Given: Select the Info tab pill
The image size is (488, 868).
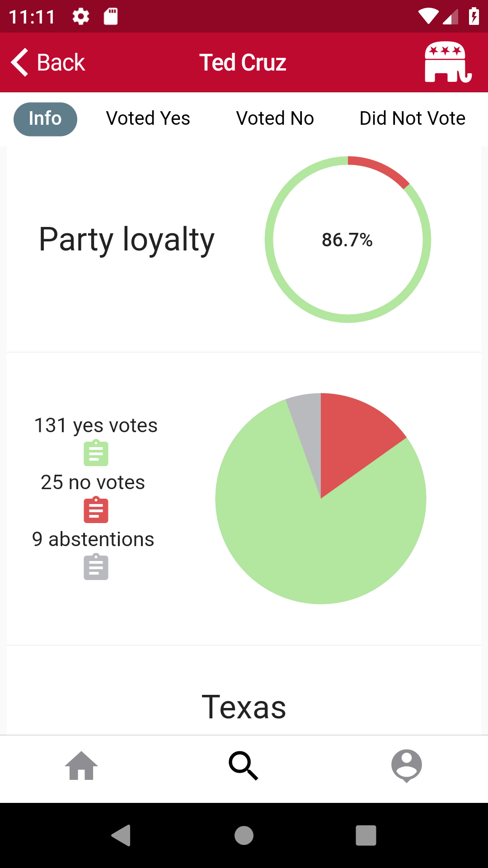Looking at the screenshot, I should tap(45, 119).
